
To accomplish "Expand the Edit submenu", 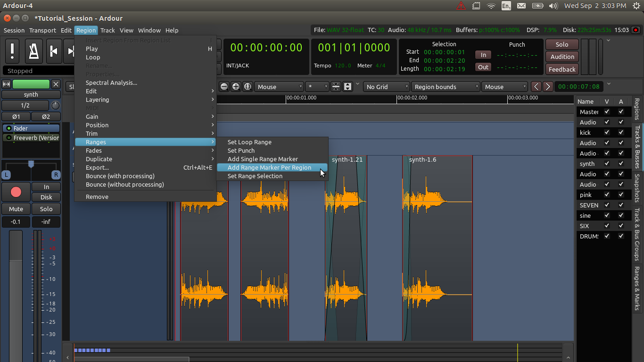I will coord(145,91).
